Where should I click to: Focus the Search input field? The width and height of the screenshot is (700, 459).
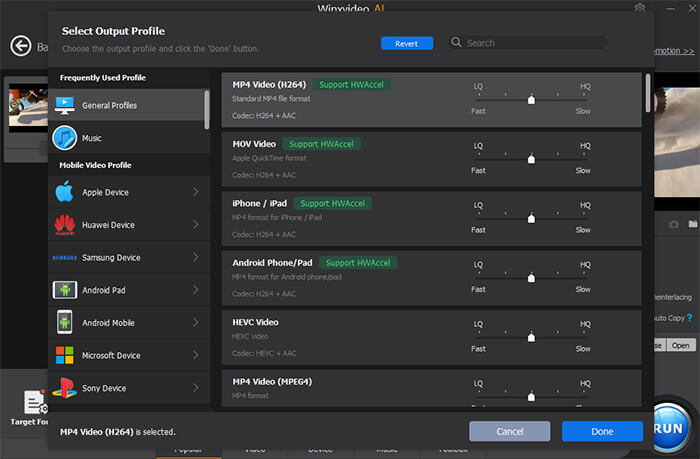coord(528,43)
